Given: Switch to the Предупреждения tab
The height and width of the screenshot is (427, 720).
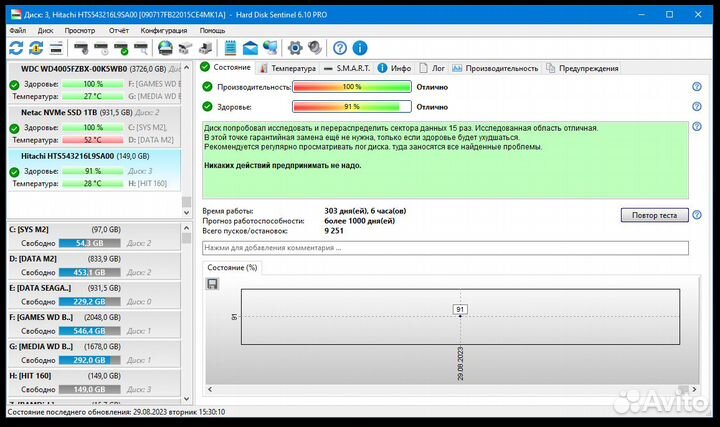Looking at the screenshot, I should pyautogui.click(x=582, y=68).
